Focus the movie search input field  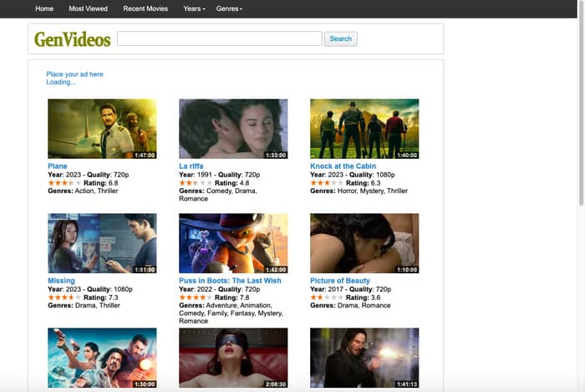(219, 38)
